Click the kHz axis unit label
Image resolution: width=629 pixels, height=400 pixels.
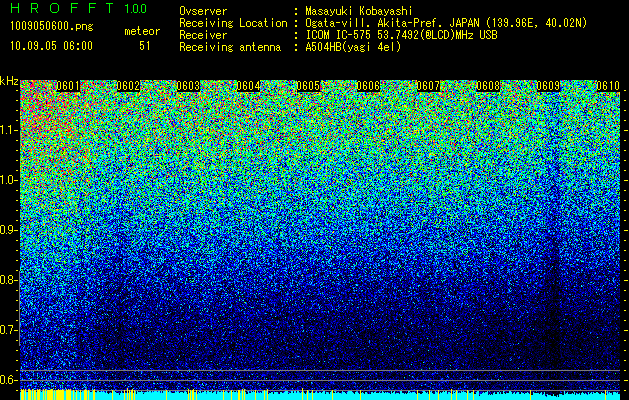pos(9,81)
